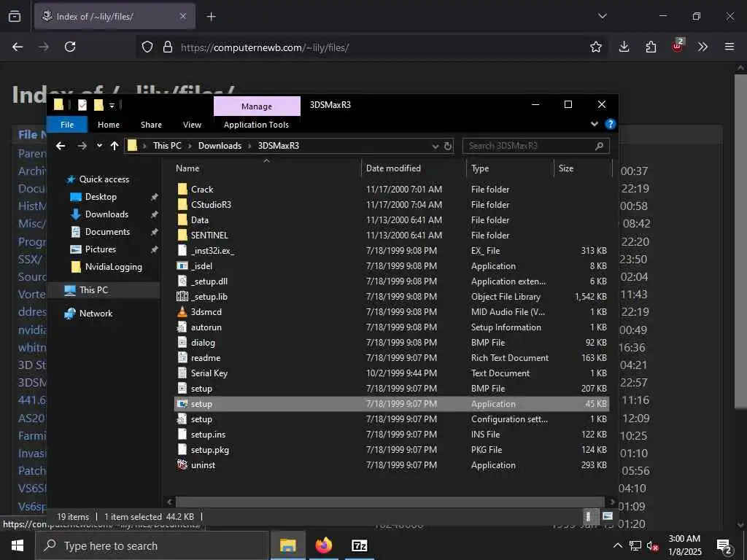Open the SENTINEL folder
The height and width of the screenshot is (560, 747).
pyautogui.click(x=209, y=236)
